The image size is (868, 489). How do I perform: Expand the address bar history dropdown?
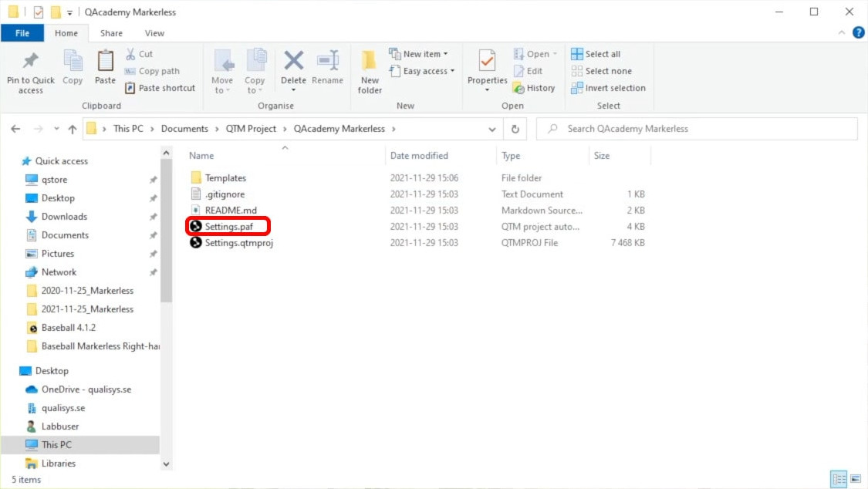(x=492, y=129)
